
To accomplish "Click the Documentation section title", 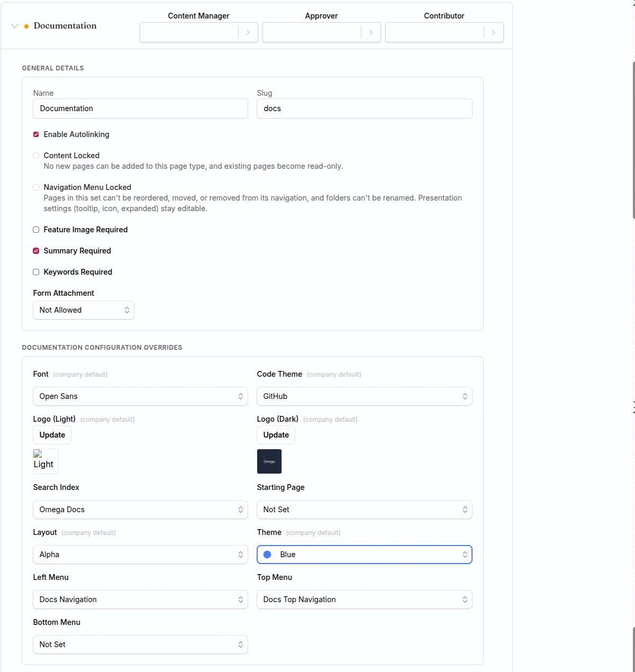I will [65, 26].
